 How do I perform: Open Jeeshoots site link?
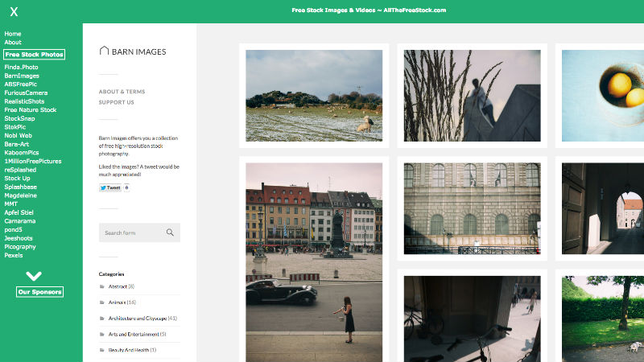[19, 238]
